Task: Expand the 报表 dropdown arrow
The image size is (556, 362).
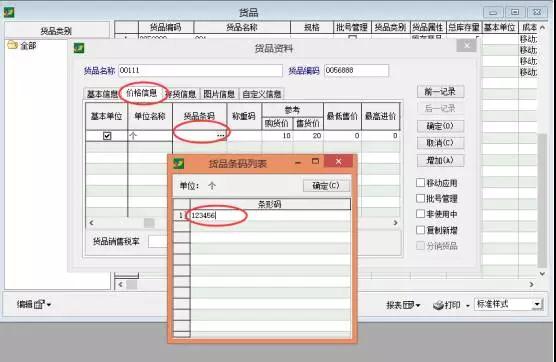Action: [418, 305]
